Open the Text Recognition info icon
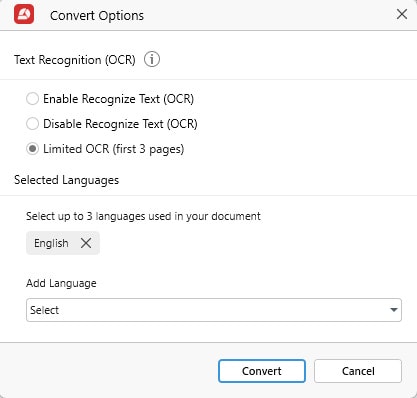The image size is (417, 398). [152, 60]
